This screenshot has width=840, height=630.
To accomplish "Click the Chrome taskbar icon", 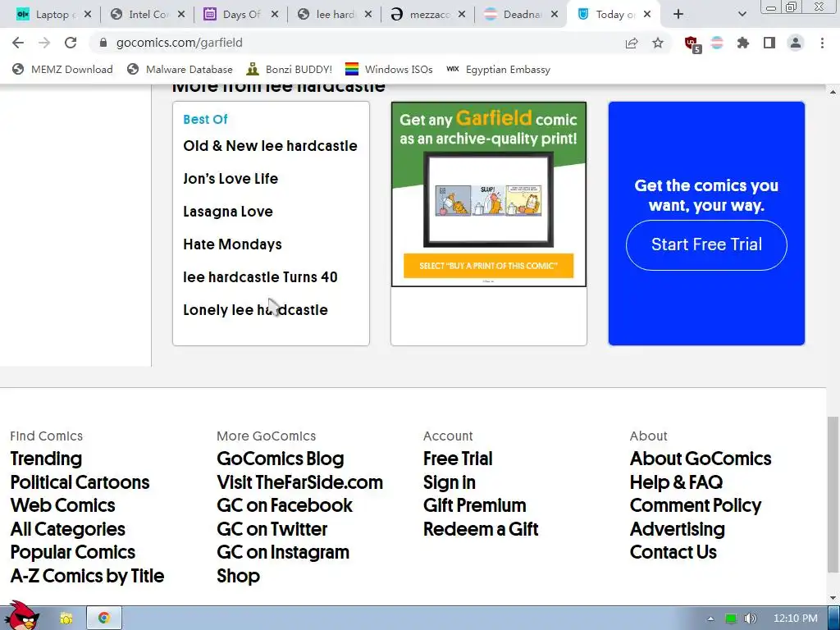I will pos(104,618).
